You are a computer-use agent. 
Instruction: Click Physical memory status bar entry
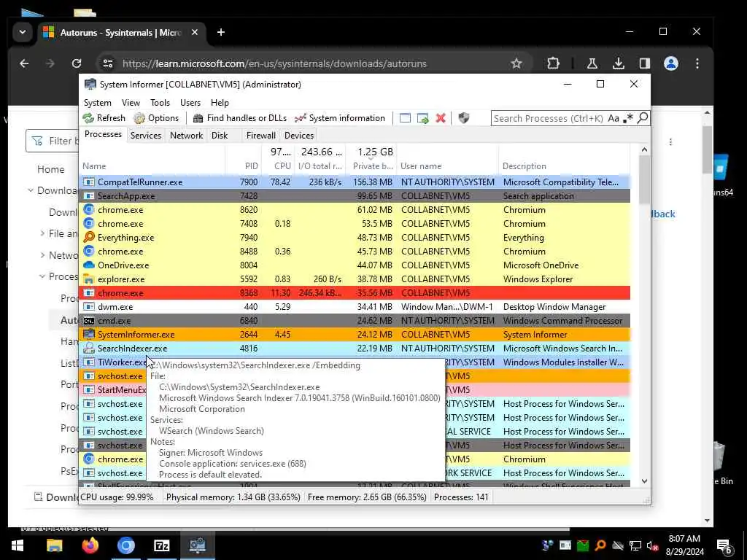click(x=233, y=497)
